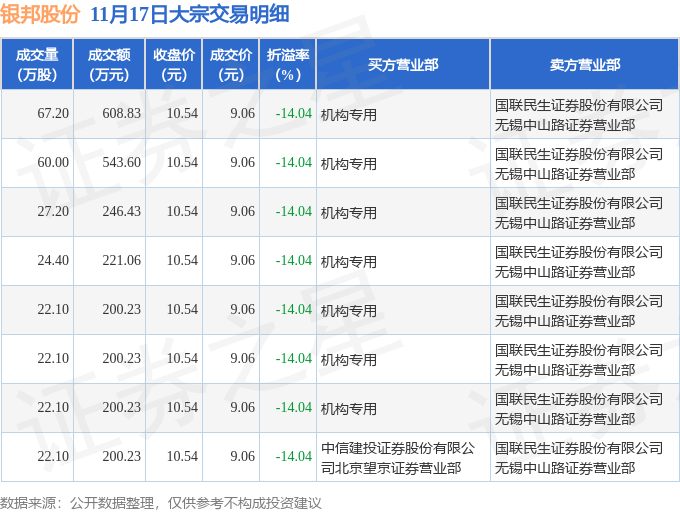Select the 收盘价(元) column header
The width and height of the screenshot is (680, 512).
click(174, 64)
